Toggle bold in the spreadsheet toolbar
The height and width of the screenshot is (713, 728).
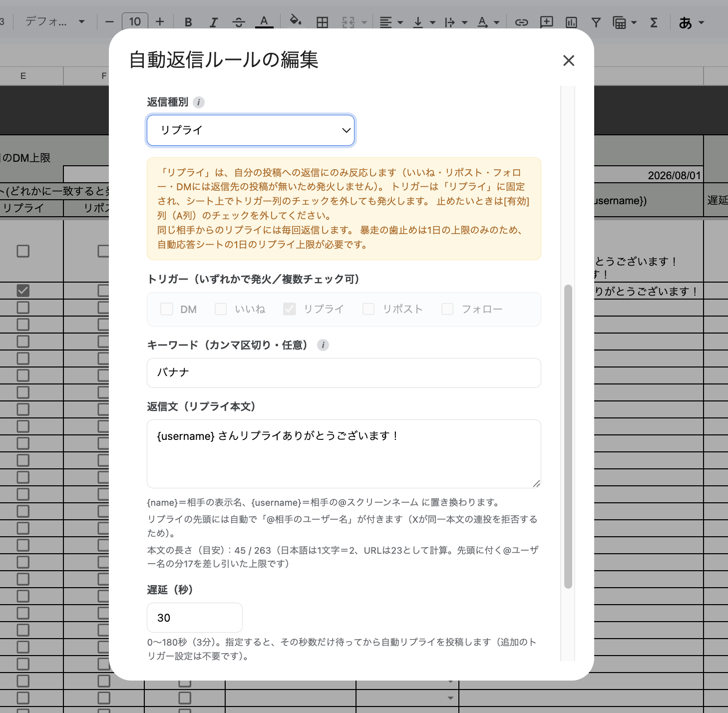(188, 22)
